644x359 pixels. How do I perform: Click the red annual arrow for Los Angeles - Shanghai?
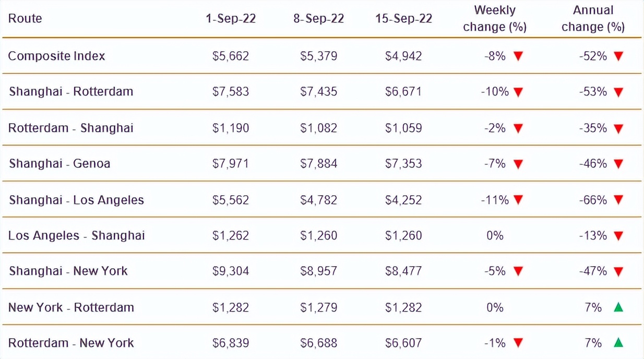click(x=618, y=236)
